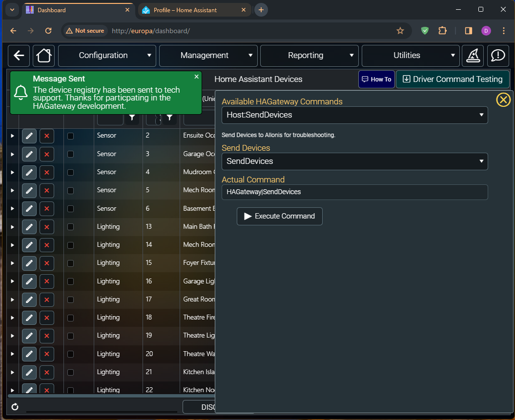Image resolution: width=515 pixels, height=420 pixels.
Task: Click the type column filter icon
Action: (132, 118)
